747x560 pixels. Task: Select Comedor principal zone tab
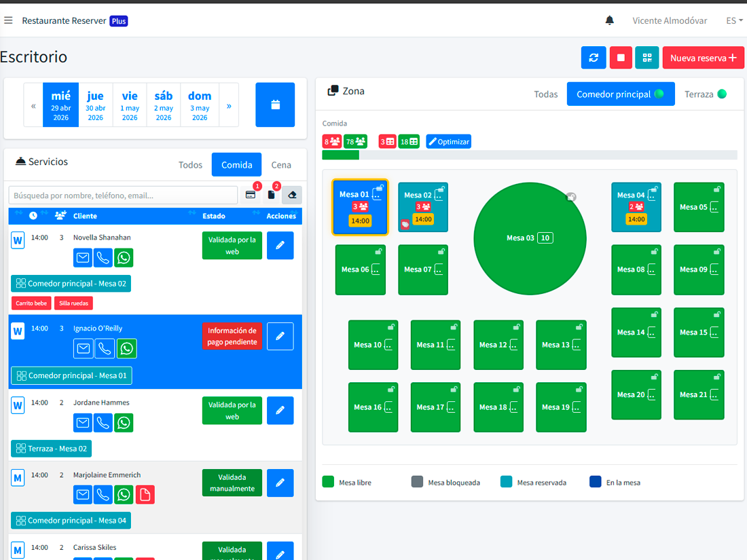pos(620,94)
